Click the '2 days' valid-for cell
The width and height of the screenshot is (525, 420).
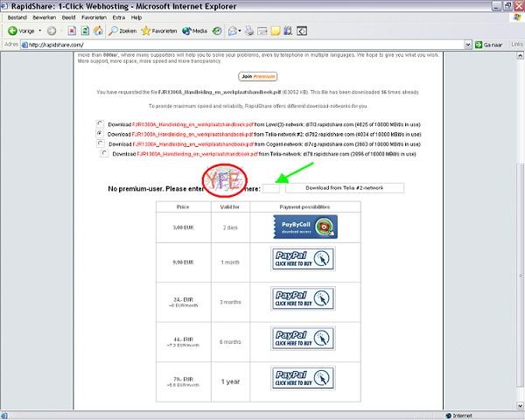[x=230, y=227]
